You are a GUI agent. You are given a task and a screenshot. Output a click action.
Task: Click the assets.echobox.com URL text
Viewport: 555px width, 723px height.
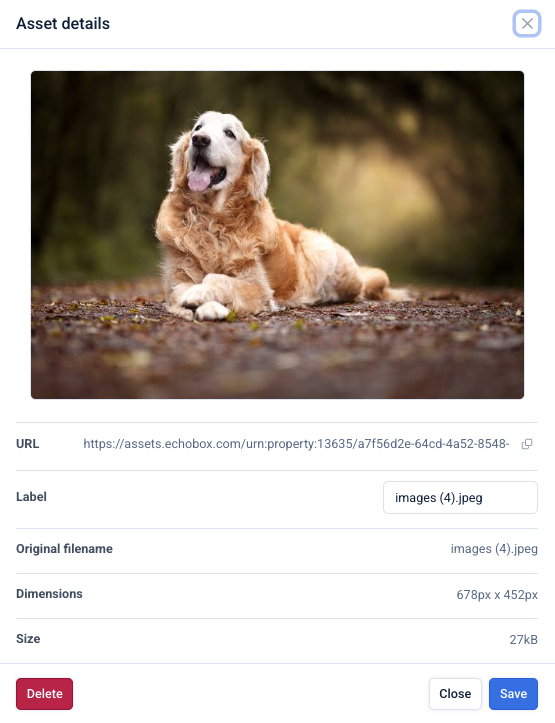pyautogui.click(x=296, y=444)
